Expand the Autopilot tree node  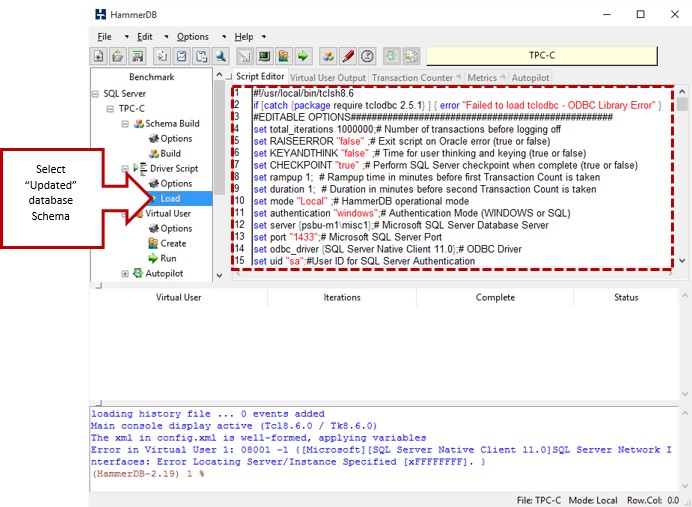pos(125,274)
